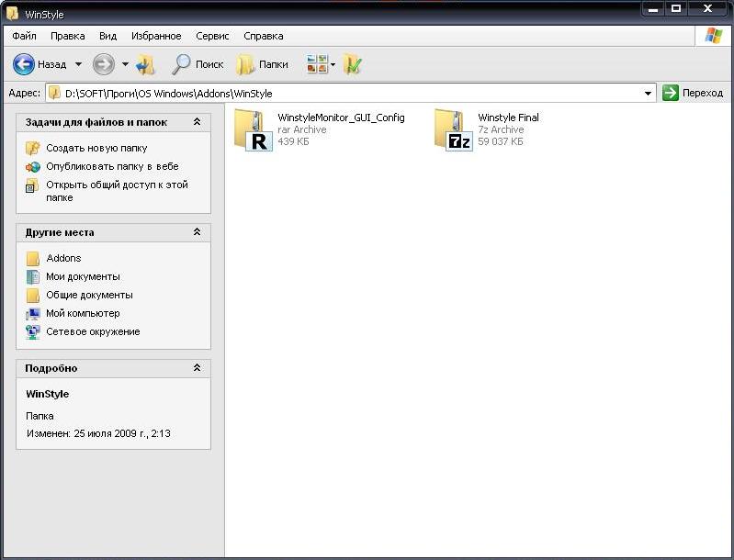Collapse the Подробно panel
734x560 pixels.
[x=198, y=368]
